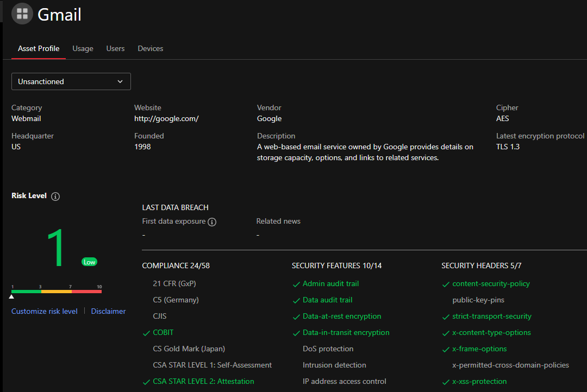Open the Users tab
This screenshot has width=587, height=392.
tap(115, 48)
